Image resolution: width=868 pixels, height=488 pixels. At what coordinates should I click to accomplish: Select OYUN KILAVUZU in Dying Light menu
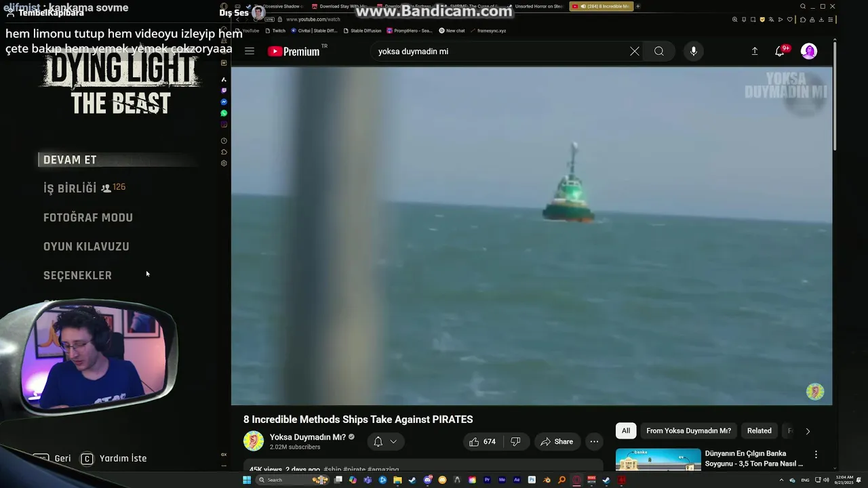pyautogui.click(x=86, y=247)
